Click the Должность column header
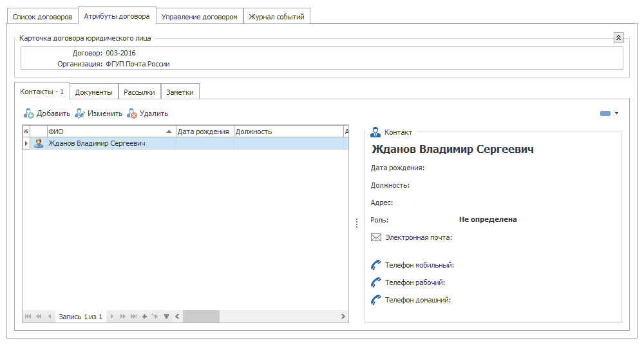The width and height of the screenshot is (644, 345). click(x=289, y=132)
